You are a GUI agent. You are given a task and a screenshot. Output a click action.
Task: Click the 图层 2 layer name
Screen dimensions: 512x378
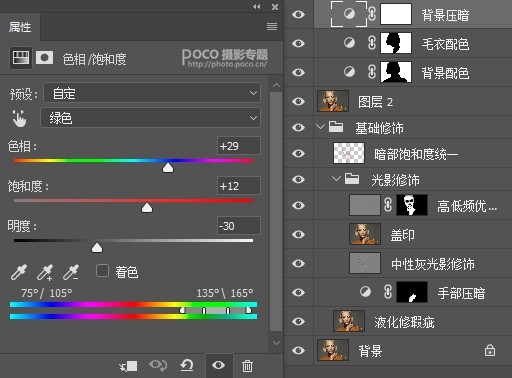coord(375,102)
